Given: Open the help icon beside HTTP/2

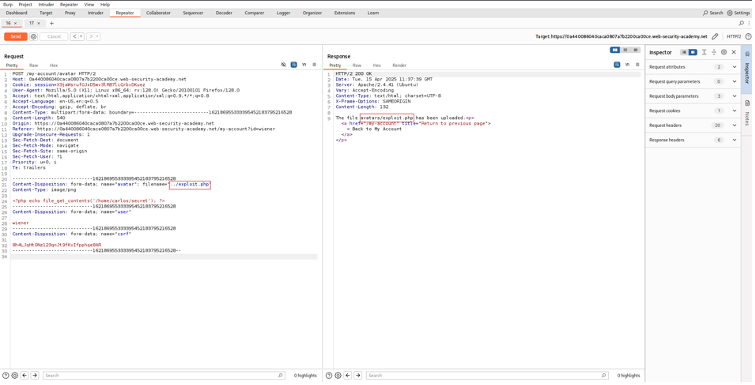Looking at the screenshot, I should [748, 37].
